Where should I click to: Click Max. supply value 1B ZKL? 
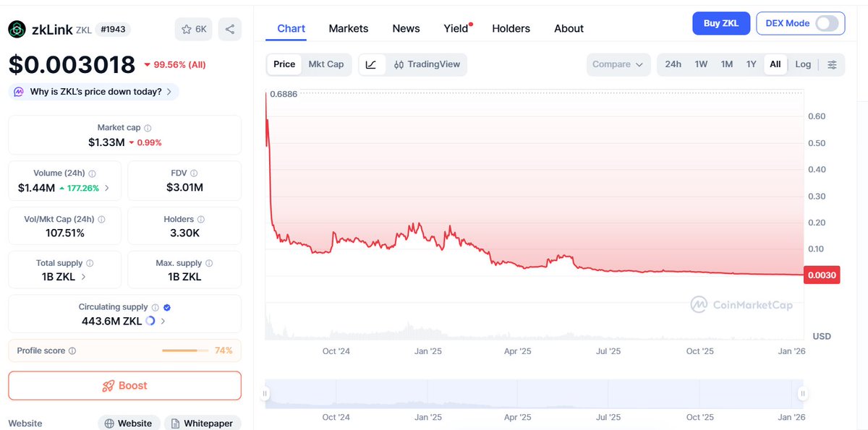(x=184, y=277)
